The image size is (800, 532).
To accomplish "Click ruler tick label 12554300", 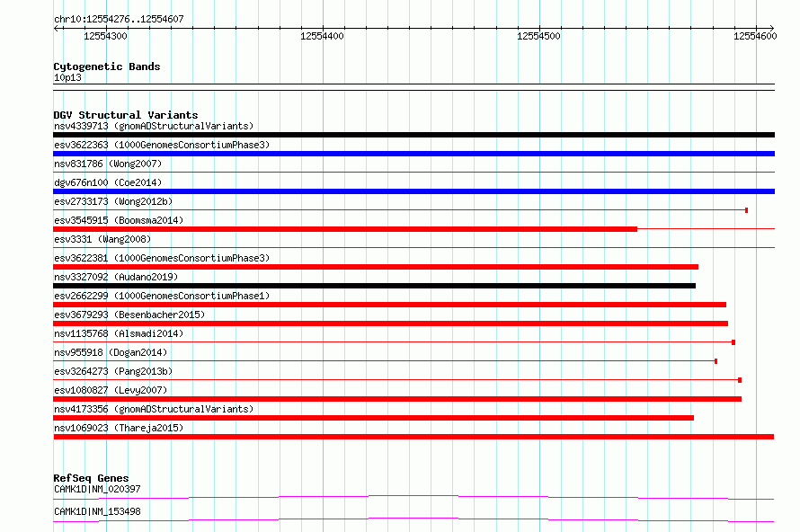I will click(x=105, y=36).
